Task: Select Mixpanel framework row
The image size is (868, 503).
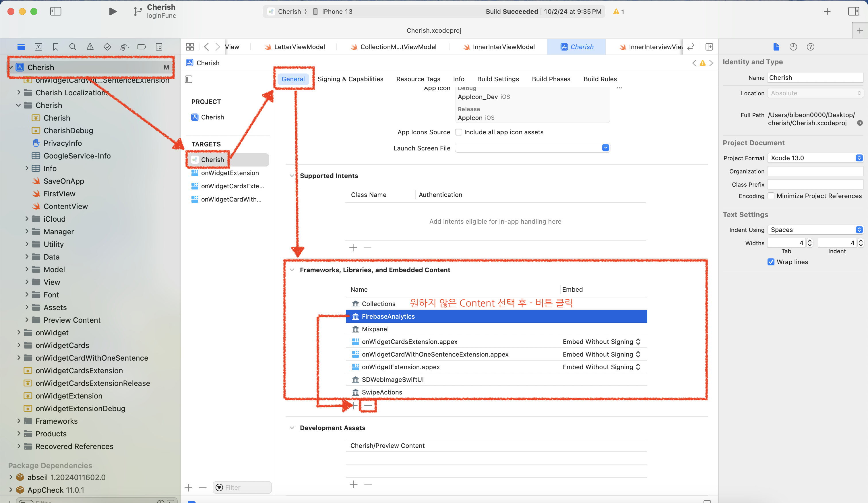Action: pos(496,329)
